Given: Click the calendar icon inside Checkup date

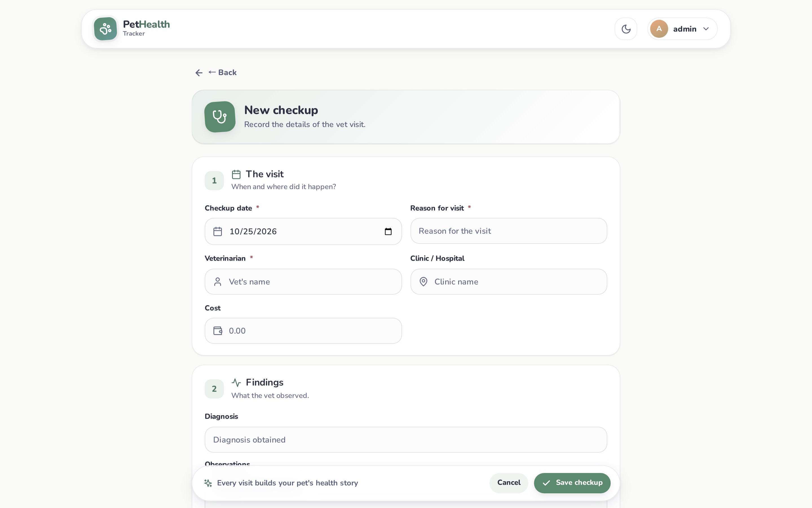Looking at the screenshot, I should click(x=218, y=231).
